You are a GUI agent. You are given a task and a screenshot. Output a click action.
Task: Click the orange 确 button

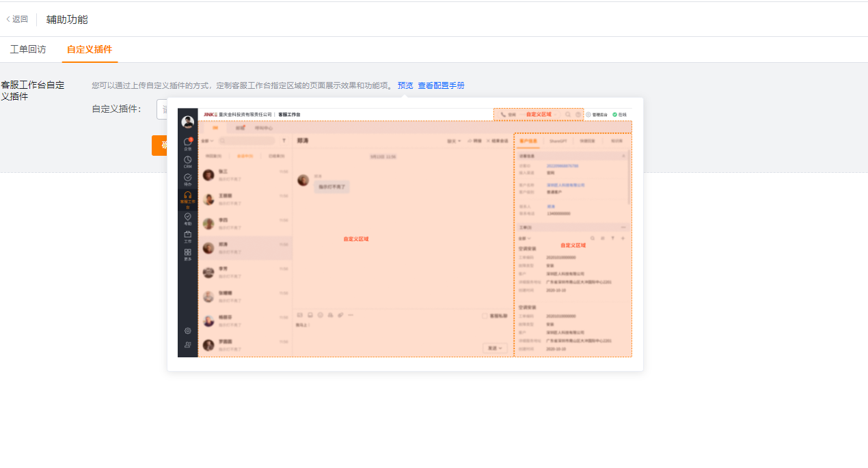pyautogui.click(x=160, y=145)
